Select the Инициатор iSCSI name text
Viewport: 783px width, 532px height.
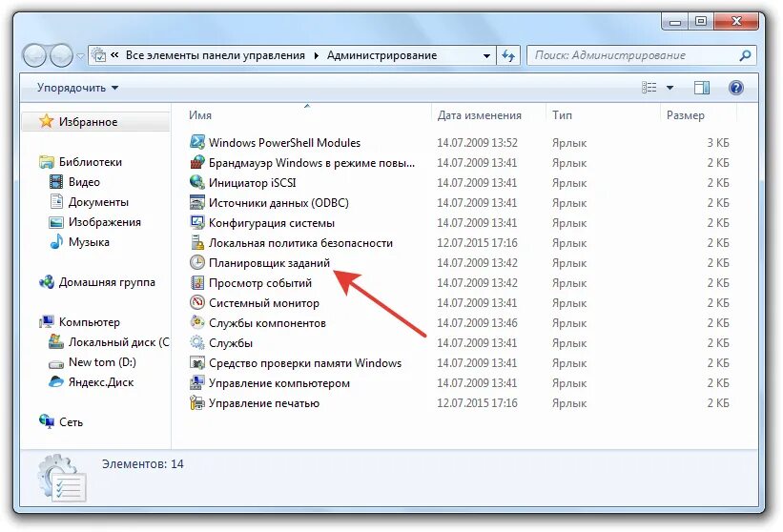(252, 183)
